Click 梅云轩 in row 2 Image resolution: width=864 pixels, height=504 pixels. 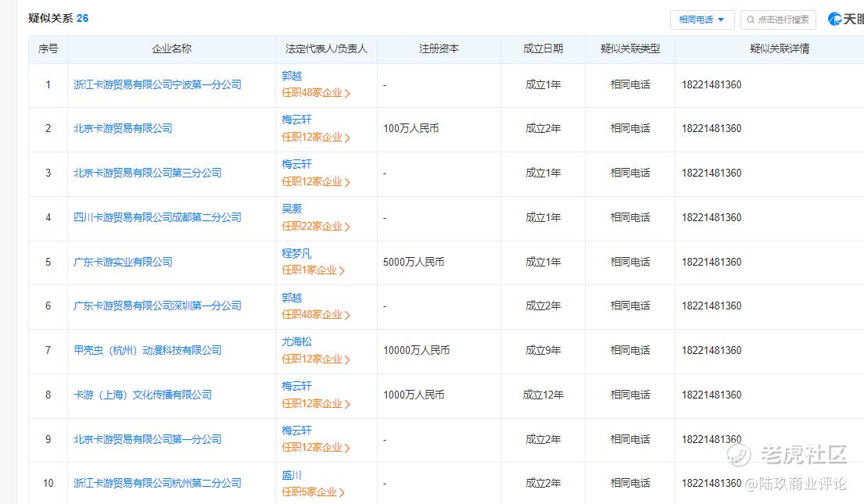[x=296, y=120]
